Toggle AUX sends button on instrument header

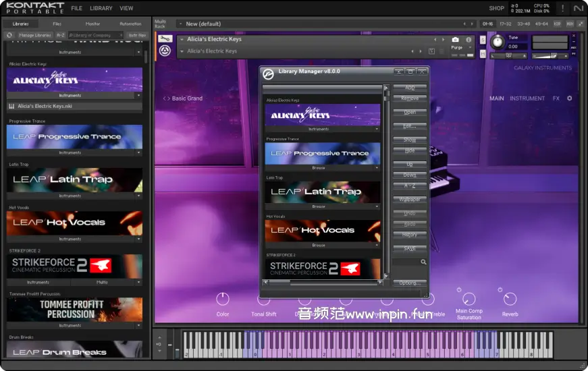[x=573, y=48]
